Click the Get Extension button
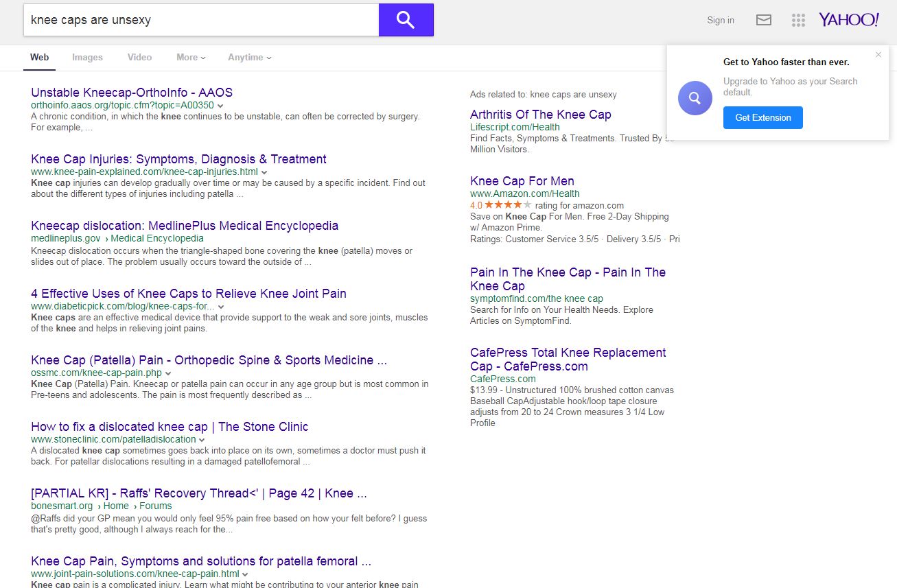 762,117
